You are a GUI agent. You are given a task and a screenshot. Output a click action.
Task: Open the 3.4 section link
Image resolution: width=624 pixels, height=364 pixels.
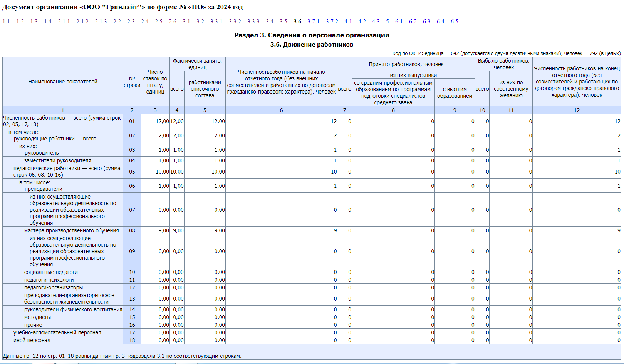pos(270,22)
